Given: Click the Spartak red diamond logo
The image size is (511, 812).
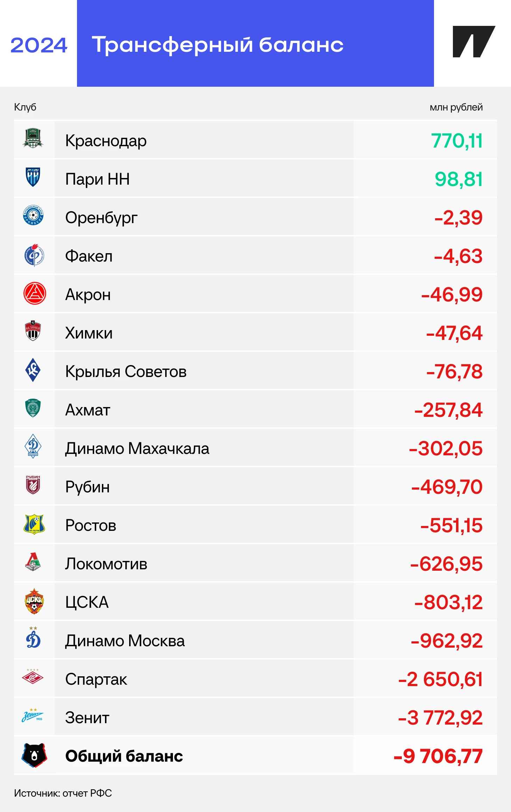Looking at the screenshot, I should click(x=33, y=677).
